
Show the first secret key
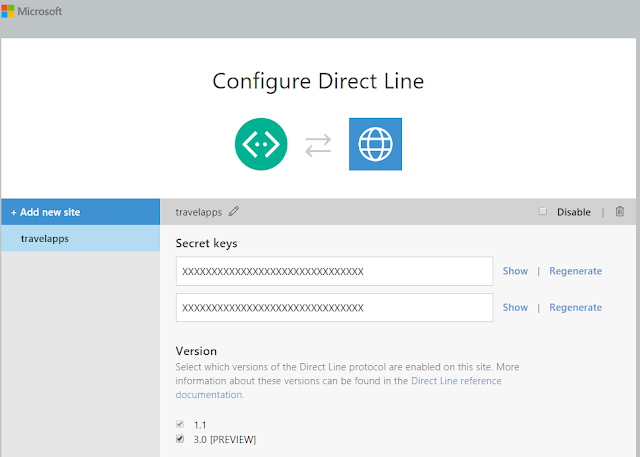[x=515, y=271]
